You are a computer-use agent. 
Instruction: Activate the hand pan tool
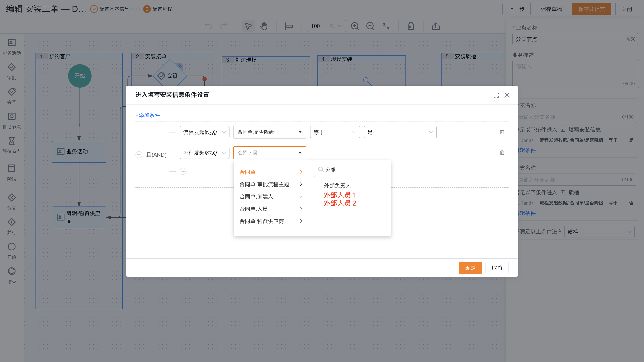coord(264,26)
